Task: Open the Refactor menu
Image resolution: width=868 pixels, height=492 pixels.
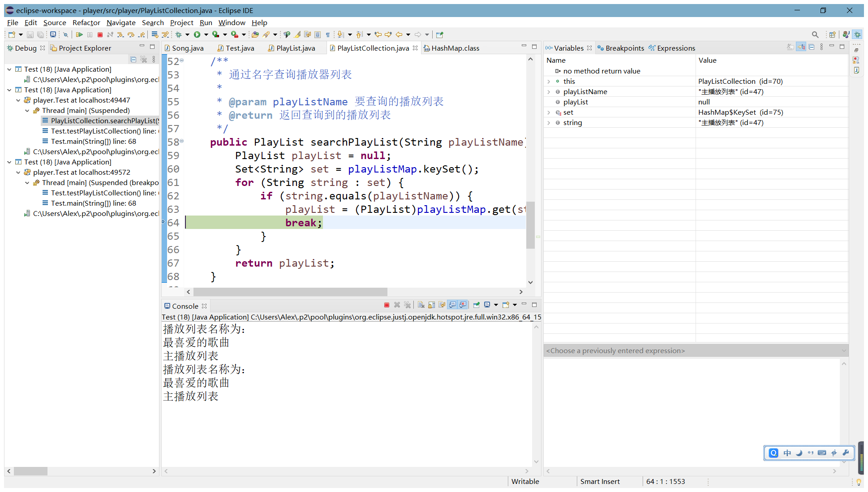Action: pos(86,22)
